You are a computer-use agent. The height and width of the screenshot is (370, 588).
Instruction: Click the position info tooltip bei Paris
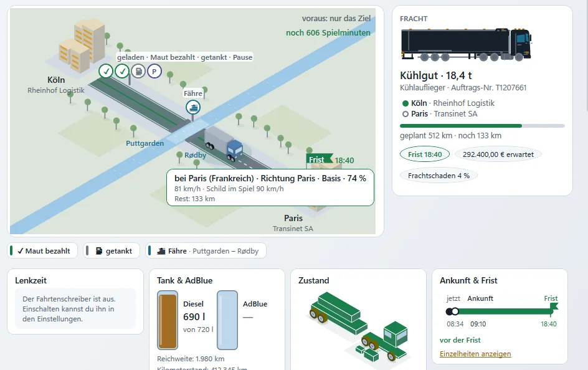(270, 188)
